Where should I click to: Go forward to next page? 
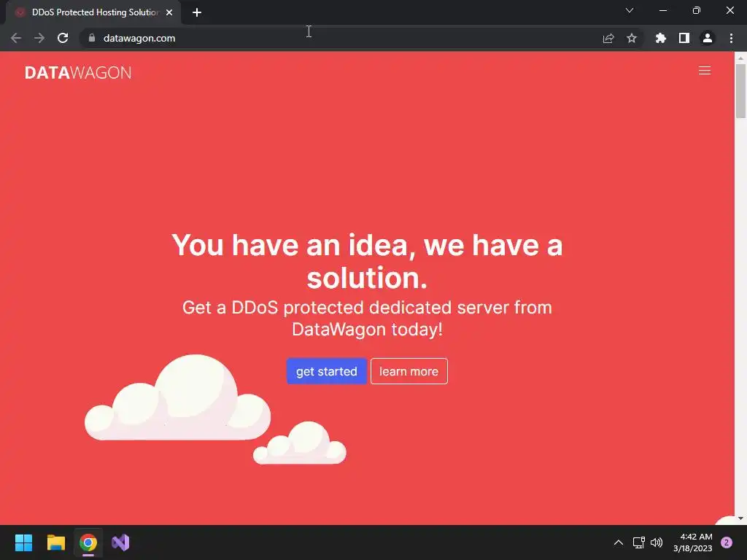(39, 38)
